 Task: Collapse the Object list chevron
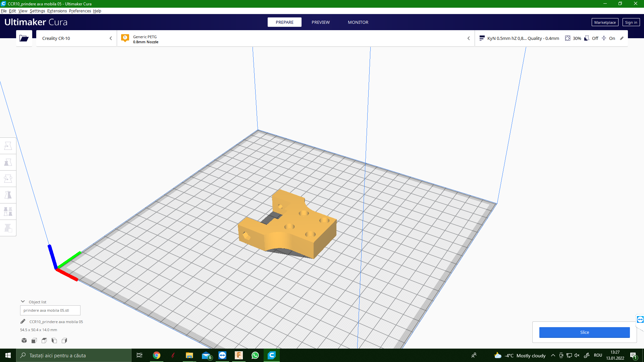tap(23, 302)
